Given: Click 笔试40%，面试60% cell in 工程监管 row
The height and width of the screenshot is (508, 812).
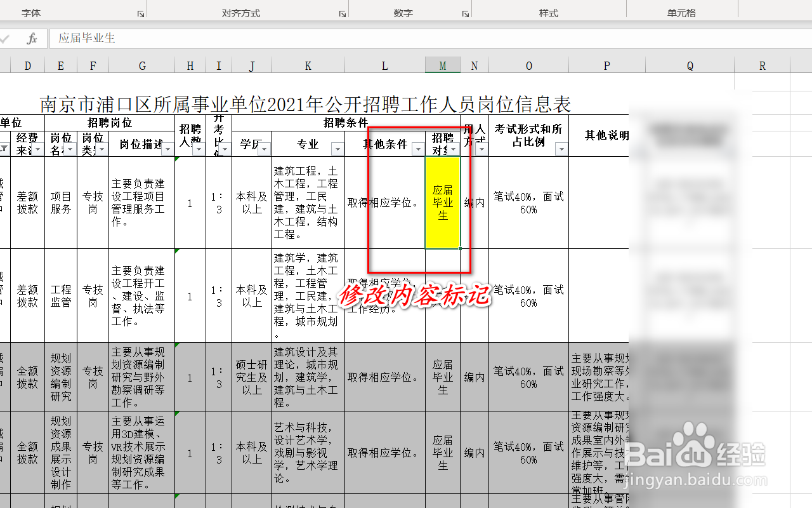Looking at the screenshot, I should (x=529, y=296).
